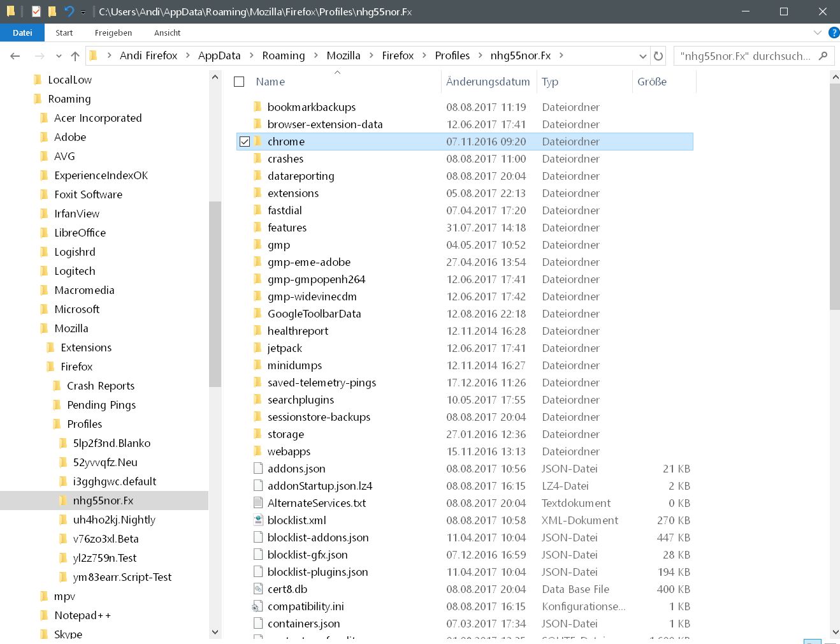The height and width of the screenshot is (644, 840).
Task: Select the blocklist.xml file icon
Action: (x=258, y=520)
